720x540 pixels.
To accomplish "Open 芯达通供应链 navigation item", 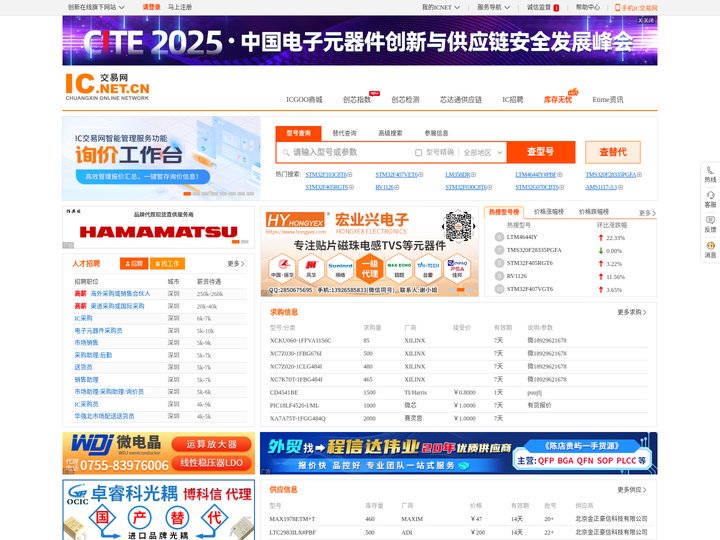I will [x=461, y=100].
